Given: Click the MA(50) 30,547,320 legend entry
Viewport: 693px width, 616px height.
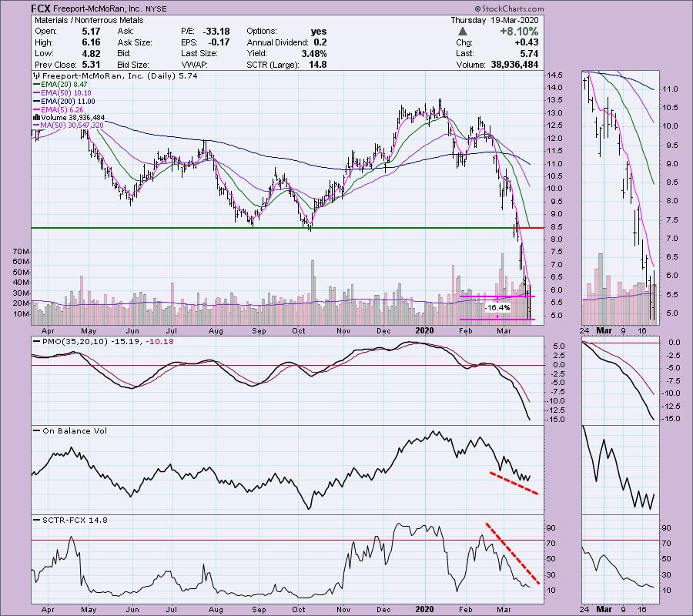Looking at the screenshot, I should tap(69, 126).
